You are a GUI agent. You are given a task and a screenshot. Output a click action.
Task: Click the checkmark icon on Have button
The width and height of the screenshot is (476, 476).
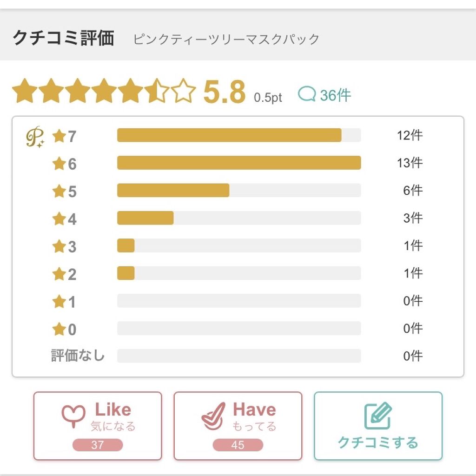coord(214,416)
